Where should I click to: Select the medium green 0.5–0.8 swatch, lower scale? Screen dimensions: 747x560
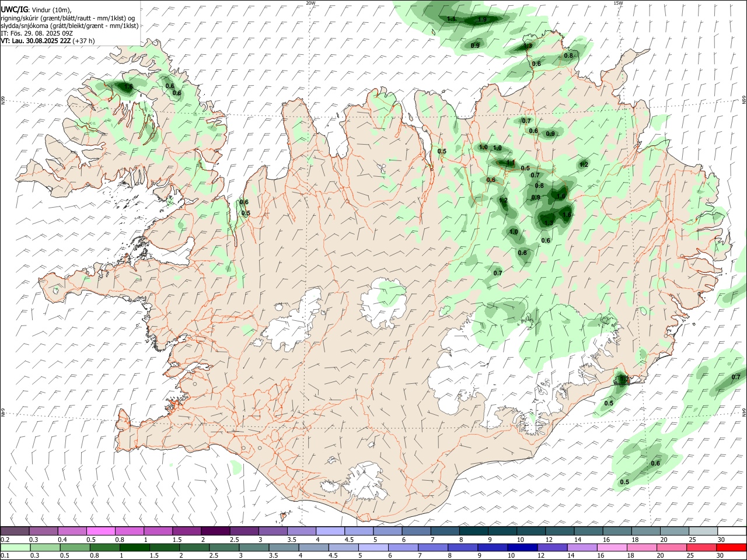[75, 548]
